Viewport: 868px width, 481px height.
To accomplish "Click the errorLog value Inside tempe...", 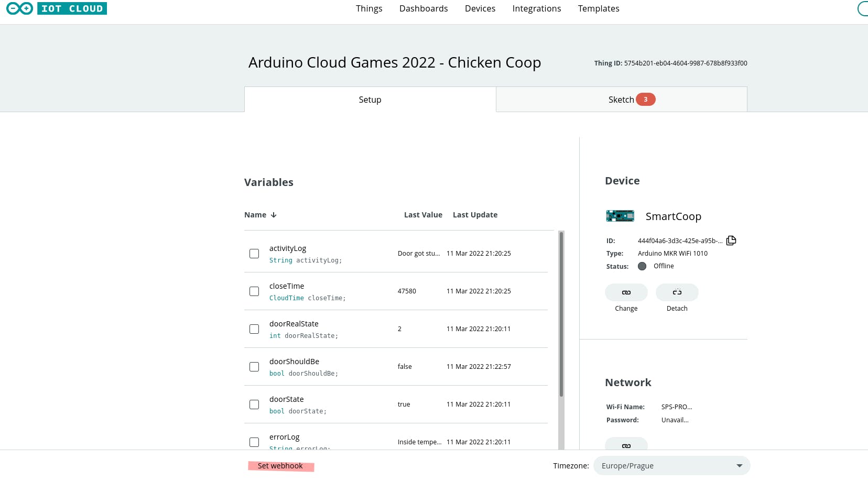I will tap(419, 442).
